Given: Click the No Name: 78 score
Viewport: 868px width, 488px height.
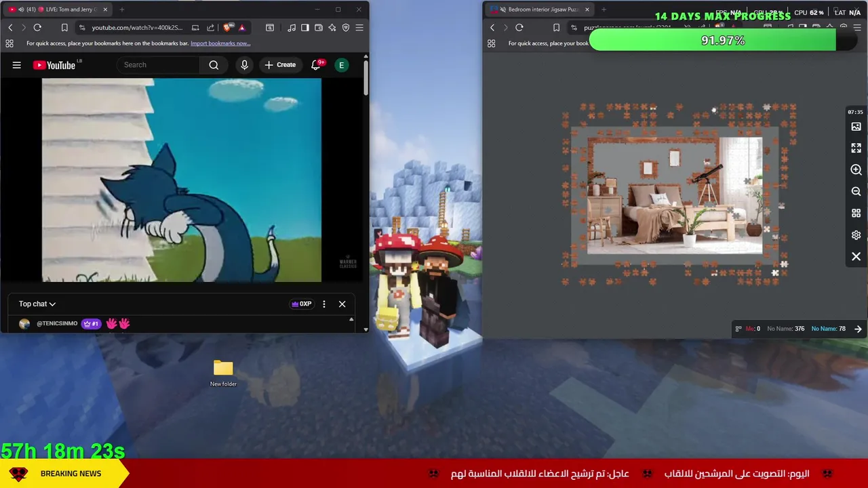Looking at the screenshot, I should pos(829,329).
